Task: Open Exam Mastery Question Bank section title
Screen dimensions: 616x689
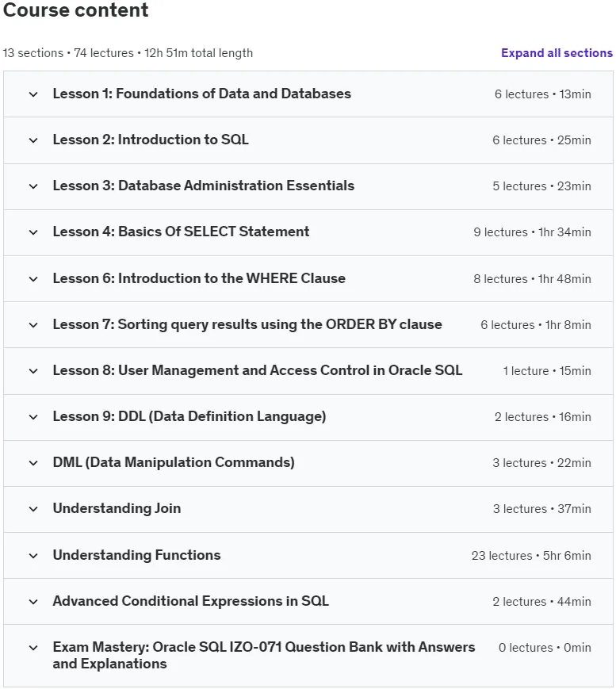Action: [264, 655]
